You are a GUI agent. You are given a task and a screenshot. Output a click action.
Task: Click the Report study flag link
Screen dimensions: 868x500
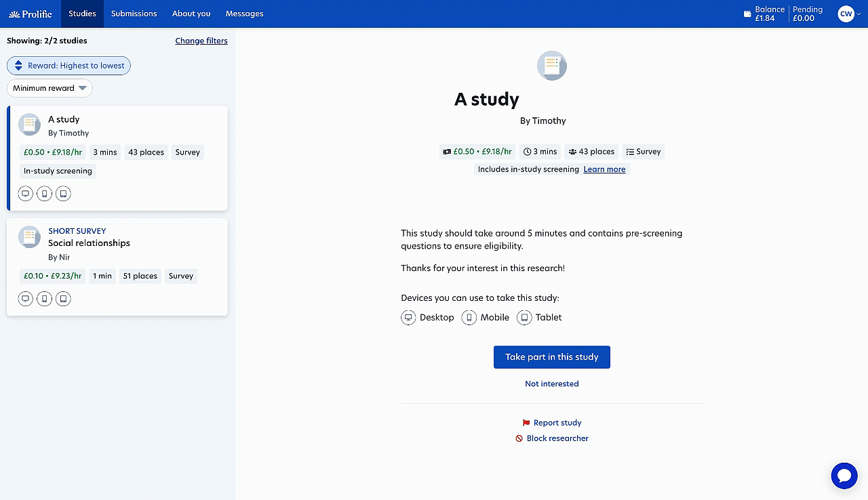point(551,423)
